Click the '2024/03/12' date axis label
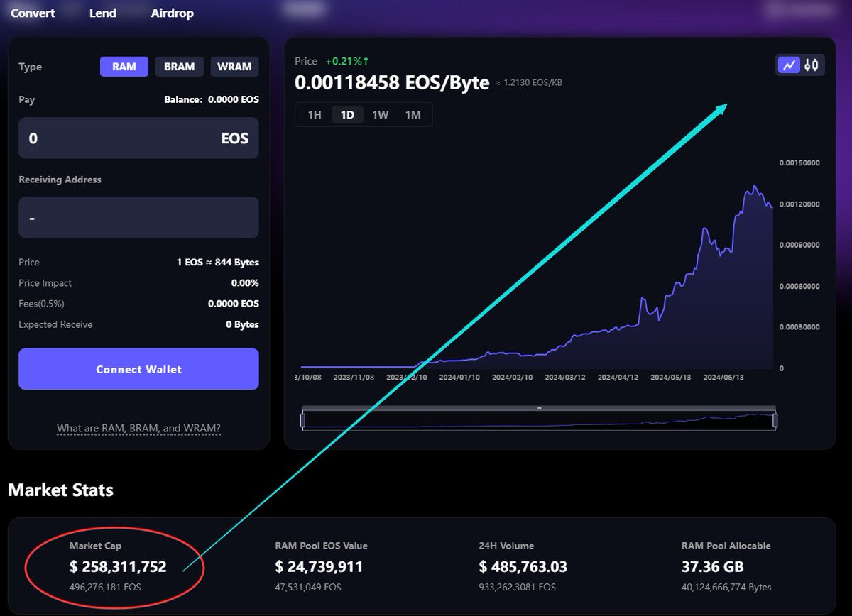The image size is (852, 616). click(x=565, y=378)
